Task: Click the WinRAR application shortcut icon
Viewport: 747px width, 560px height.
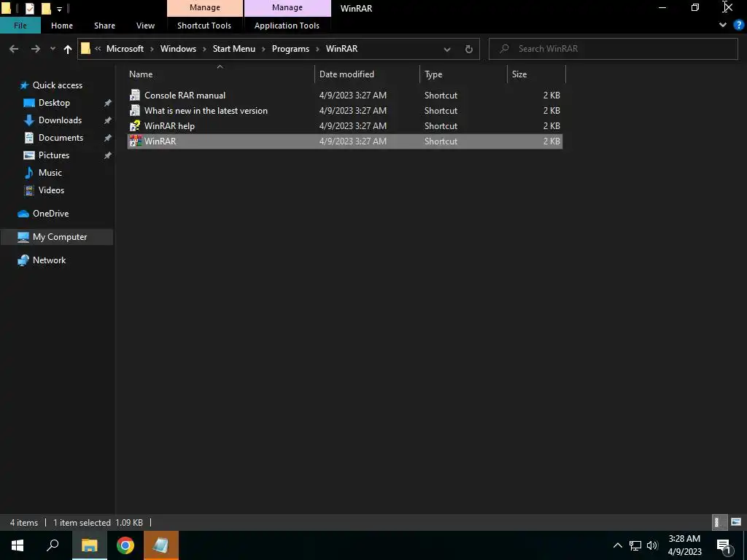Action: (x=135, y=141)
